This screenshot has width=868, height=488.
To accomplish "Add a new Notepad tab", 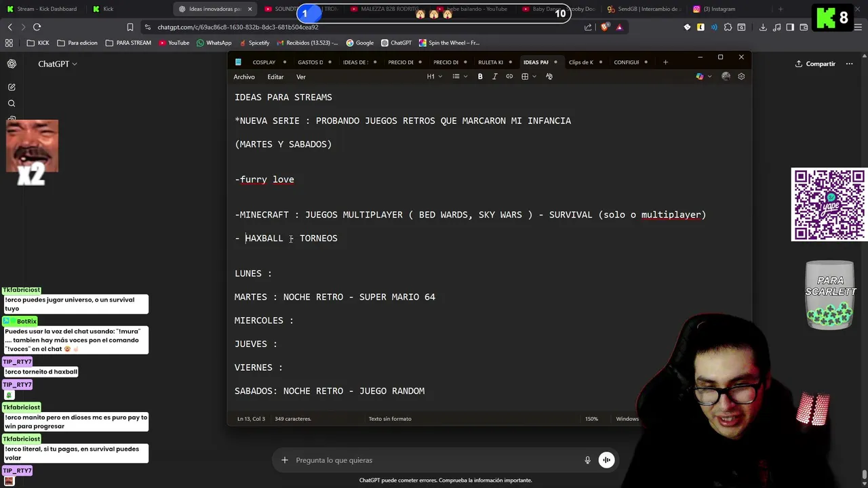I will [x=665, y=62].
